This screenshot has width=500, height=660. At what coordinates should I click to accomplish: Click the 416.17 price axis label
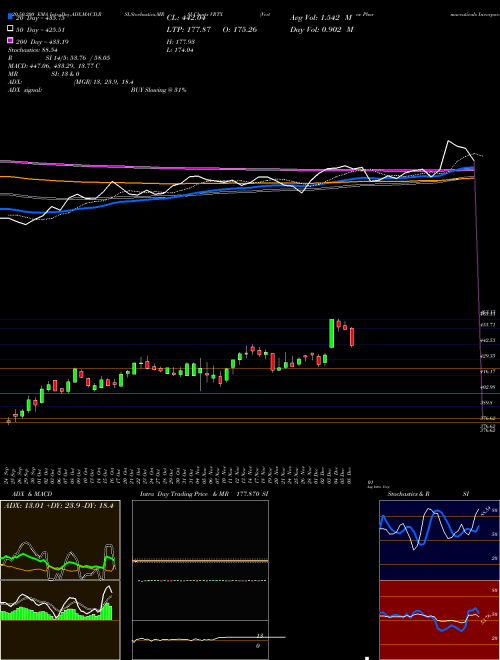(x=488, y=371)
